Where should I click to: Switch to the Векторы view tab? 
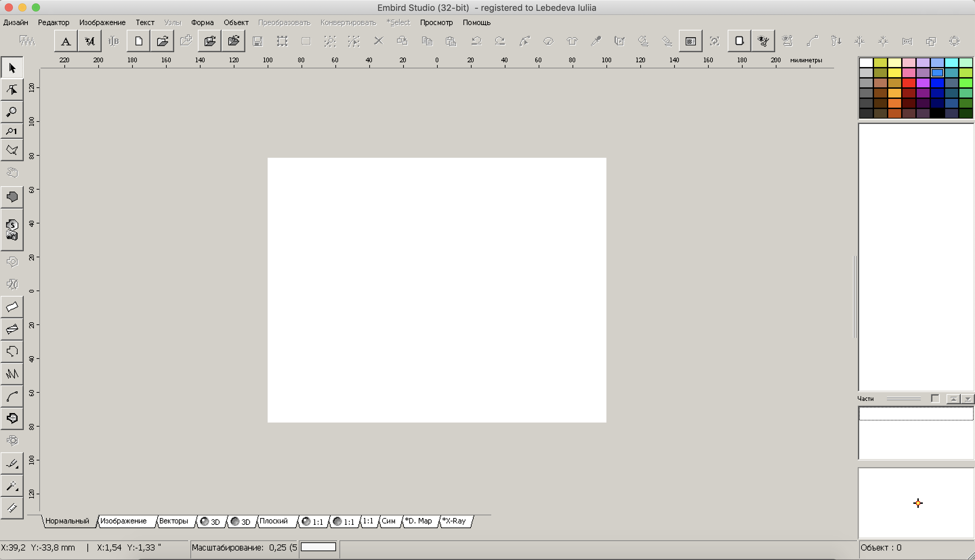pyautogui.click(x=173, y=521)
